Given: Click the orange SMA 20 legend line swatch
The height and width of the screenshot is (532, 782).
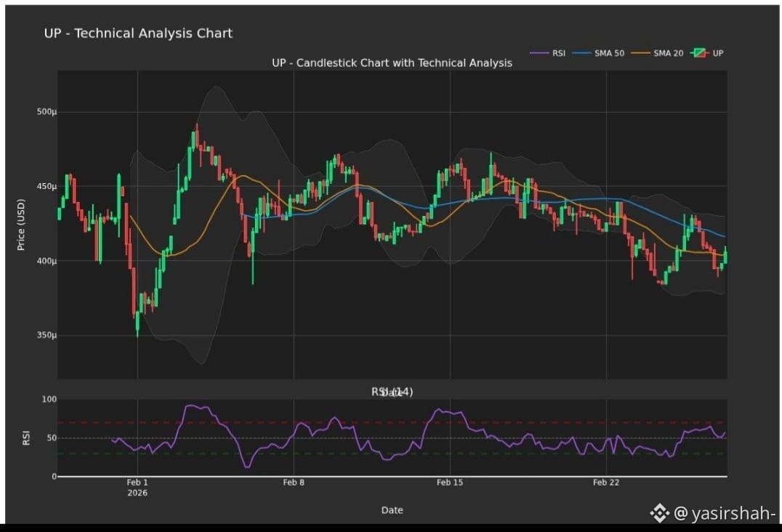Looking at the screenshot, I should (x=640, y=53).
